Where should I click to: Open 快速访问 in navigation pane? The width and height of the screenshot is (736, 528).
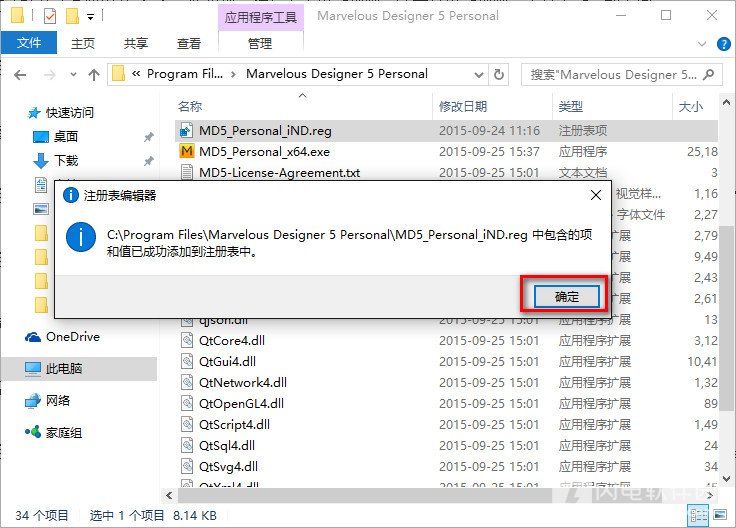(x=69, y=113)
